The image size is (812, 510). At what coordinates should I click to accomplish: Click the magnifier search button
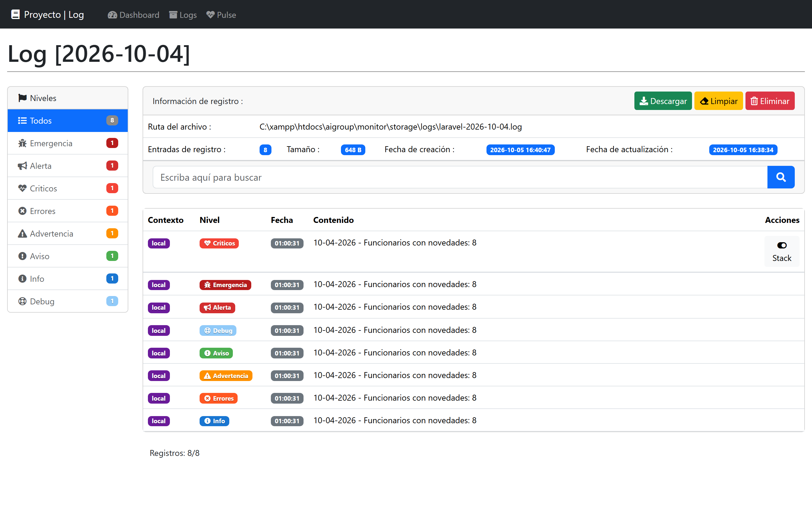781,177
